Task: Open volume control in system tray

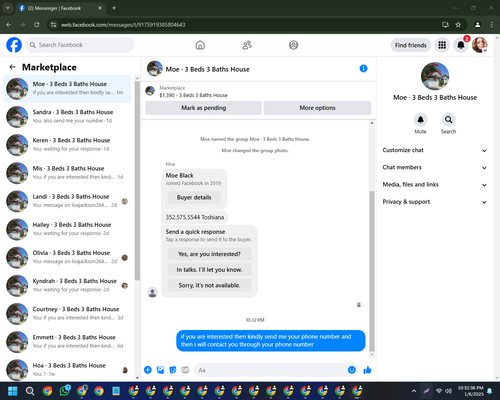Action: point(448,391)
